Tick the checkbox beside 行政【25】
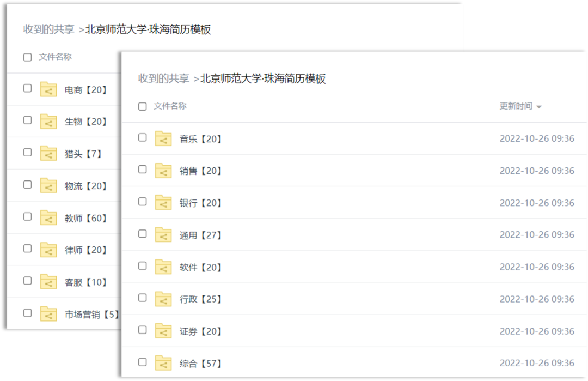The image size is (588, 381). pos(143,298)
